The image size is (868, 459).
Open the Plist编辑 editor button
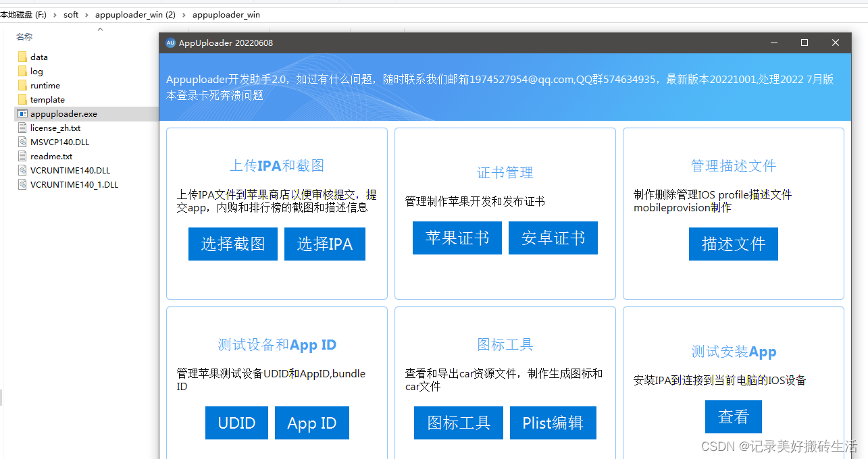pos(553,423)
